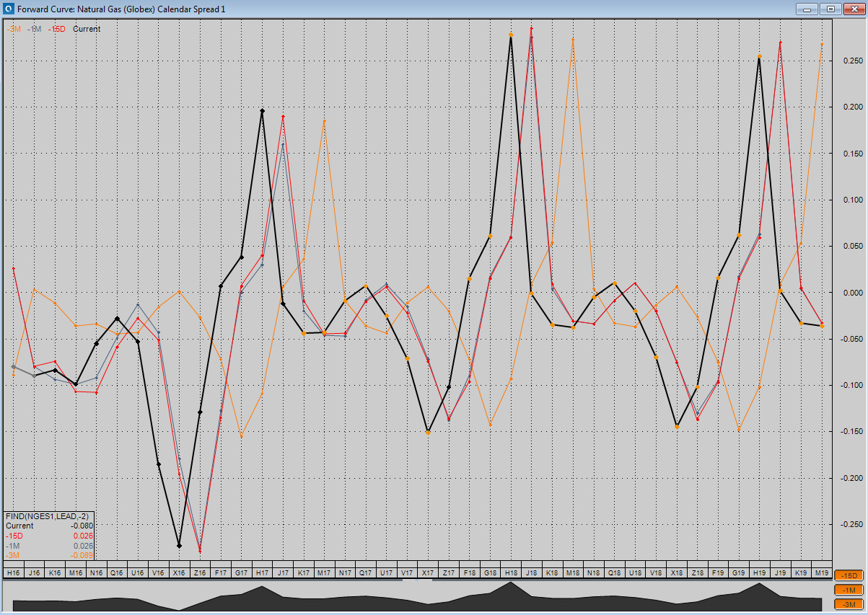The width and height of the screenshot is (868, 615).
Task: Click the CQG app icon in title bar
Action: click(8, 9)
